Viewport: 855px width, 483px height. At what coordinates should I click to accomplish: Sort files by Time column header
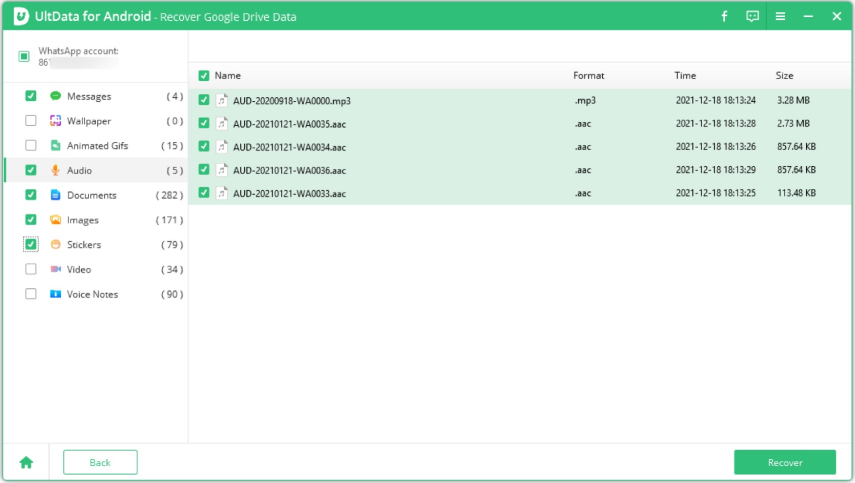coord(685,76)
